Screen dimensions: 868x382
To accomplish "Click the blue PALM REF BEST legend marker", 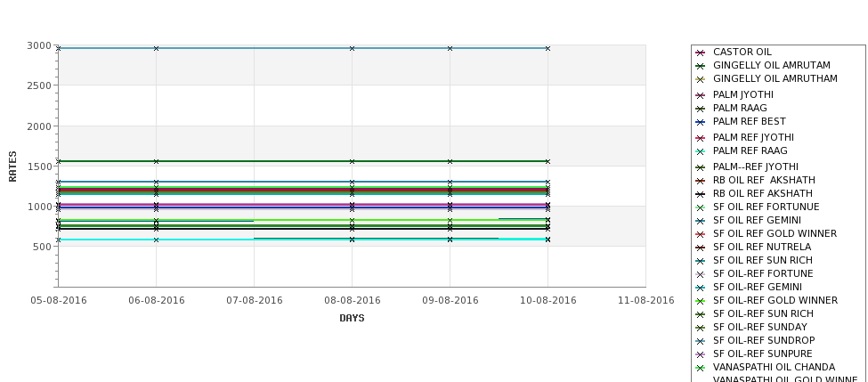I will tap(701, 122).
